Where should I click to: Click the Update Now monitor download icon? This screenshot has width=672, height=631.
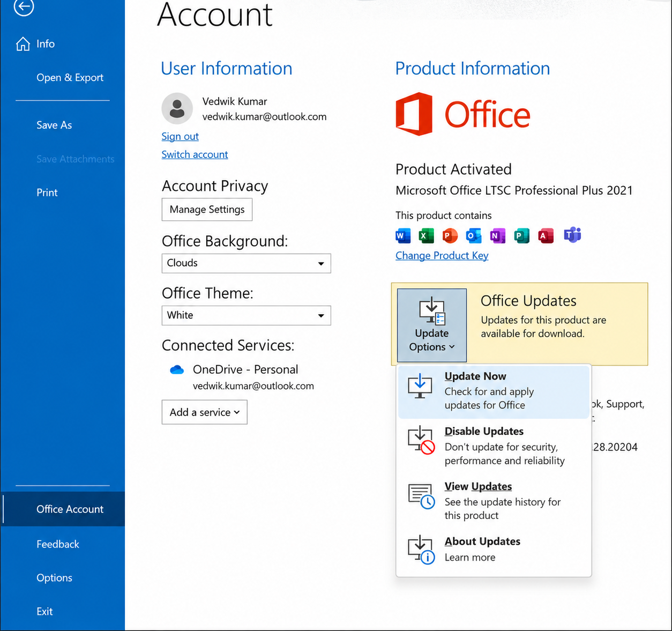[420, 386]
